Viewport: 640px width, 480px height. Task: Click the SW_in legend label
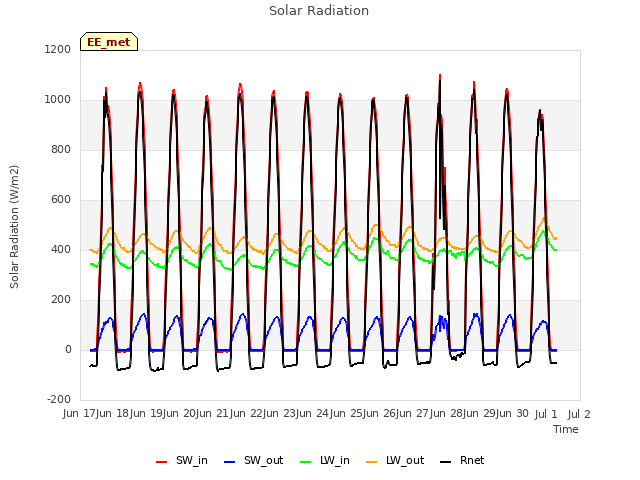[192, 460]
